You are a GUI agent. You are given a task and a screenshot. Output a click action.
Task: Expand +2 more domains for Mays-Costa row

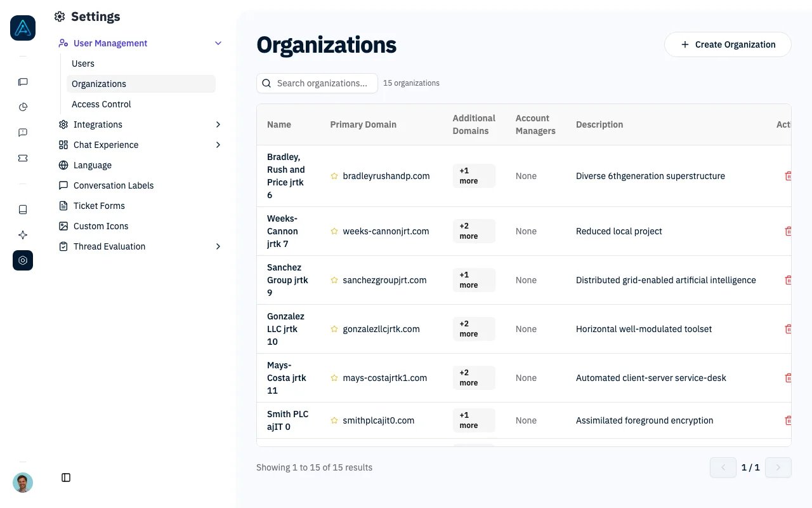point(474,378)
